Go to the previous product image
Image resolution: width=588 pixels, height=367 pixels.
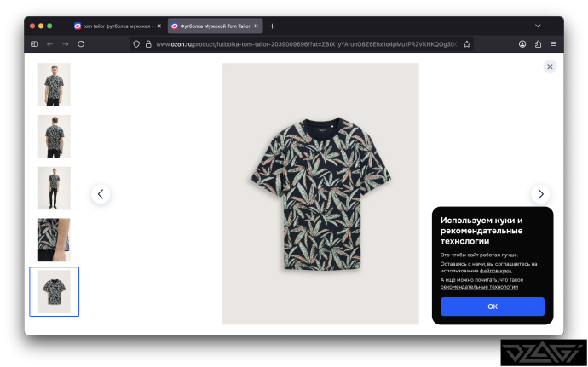(x=101, y=194)
